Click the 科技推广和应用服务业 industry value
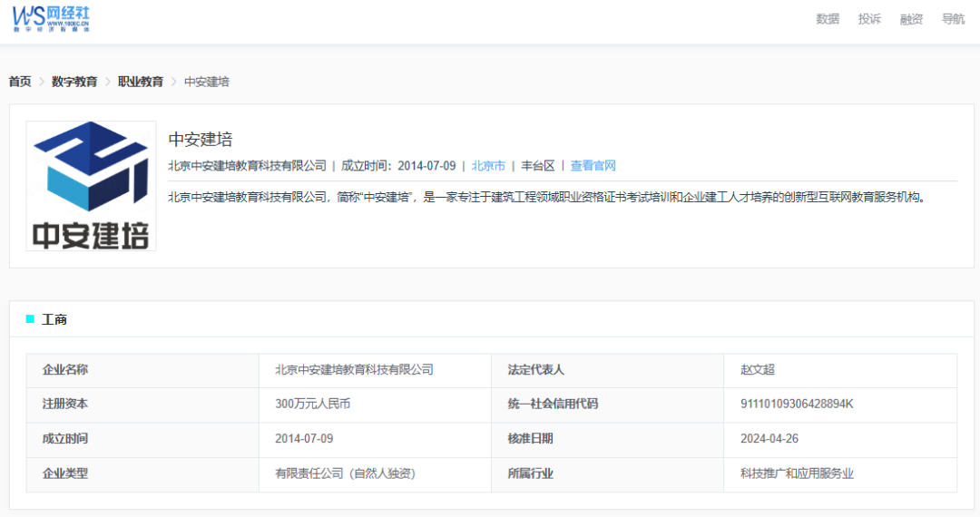The image size is (980, 517). (x=797, y=473)
